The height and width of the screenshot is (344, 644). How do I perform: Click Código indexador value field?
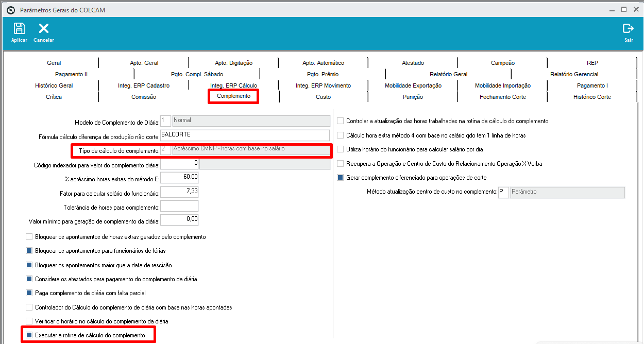pyautogui.click(x=179, y=164)
